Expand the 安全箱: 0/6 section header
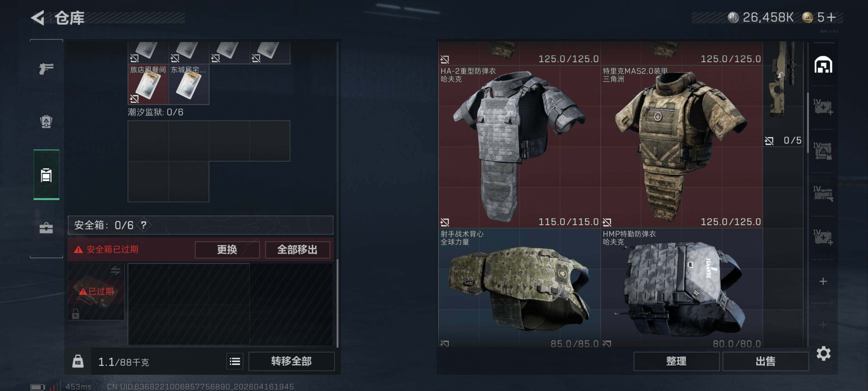This screenshot has width=868, height=391. click(x=200, y=225)
